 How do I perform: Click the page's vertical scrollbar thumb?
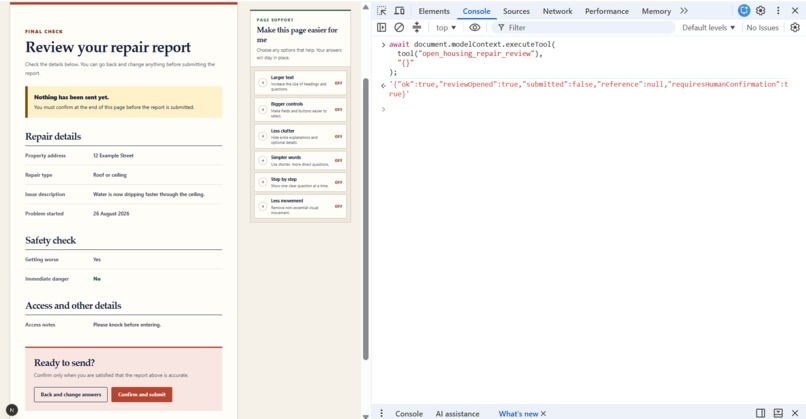(365, 219)
